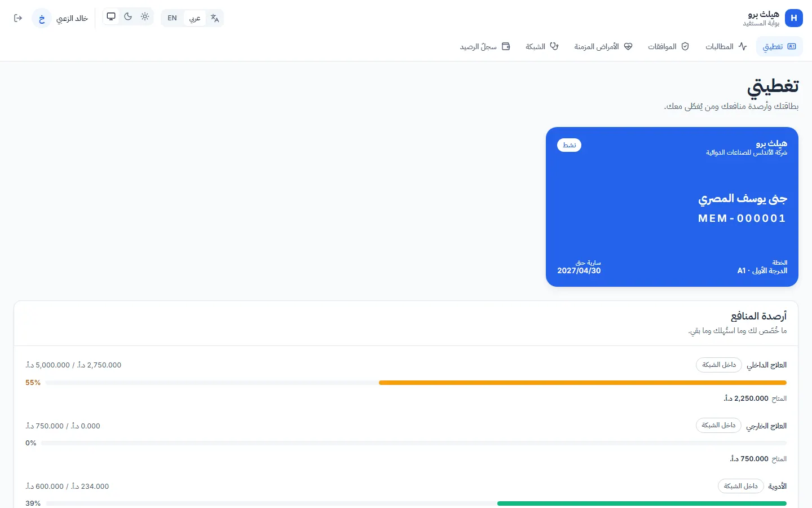
Task: Click the الأدوية green progress bar
Action: (x=416, y=503)
